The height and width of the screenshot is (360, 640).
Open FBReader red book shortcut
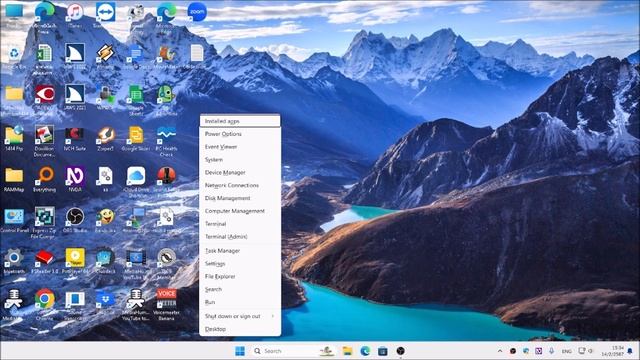coord(44,261)
